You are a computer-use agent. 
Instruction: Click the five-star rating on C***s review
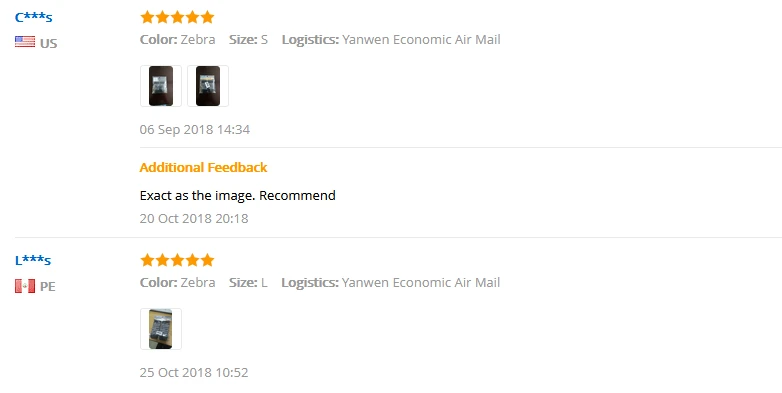pos(177,17)
